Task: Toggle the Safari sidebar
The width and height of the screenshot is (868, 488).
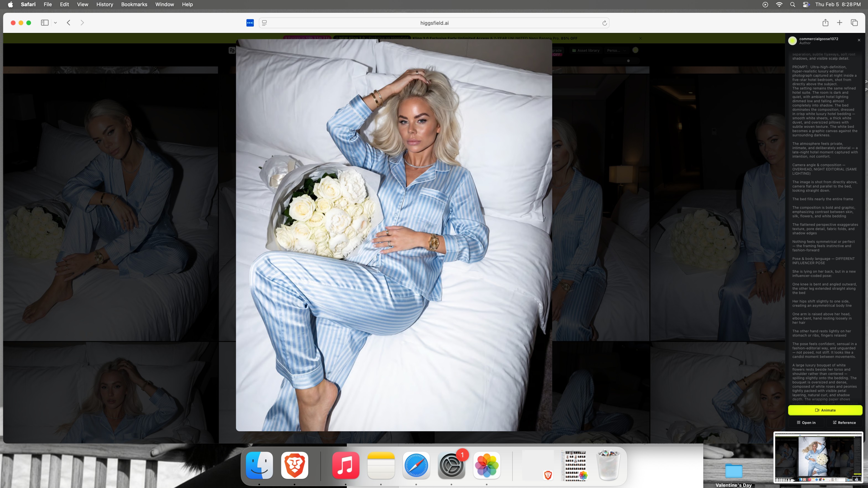Action: [x=45, y=23]
